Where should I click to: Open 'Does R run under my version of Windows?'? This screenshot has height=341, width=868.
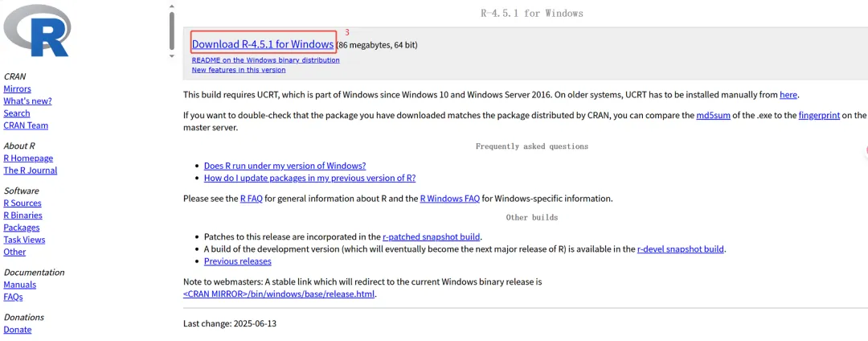pos(285,166)
